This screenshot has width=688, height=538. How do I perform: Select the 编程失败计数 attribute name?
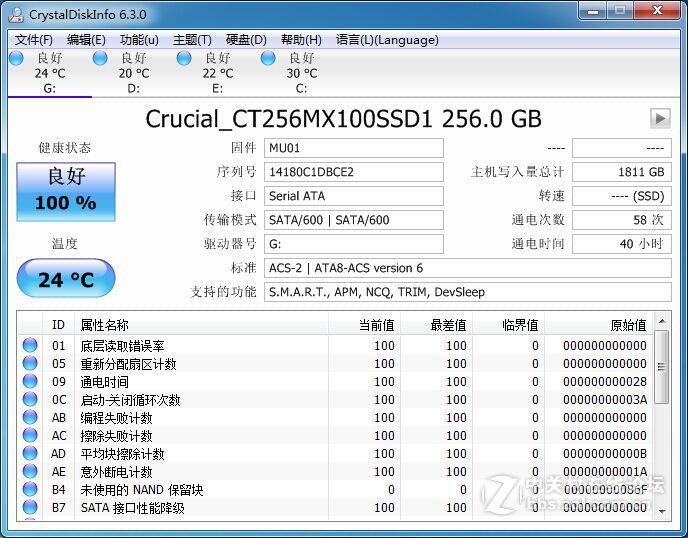point(116,418)
